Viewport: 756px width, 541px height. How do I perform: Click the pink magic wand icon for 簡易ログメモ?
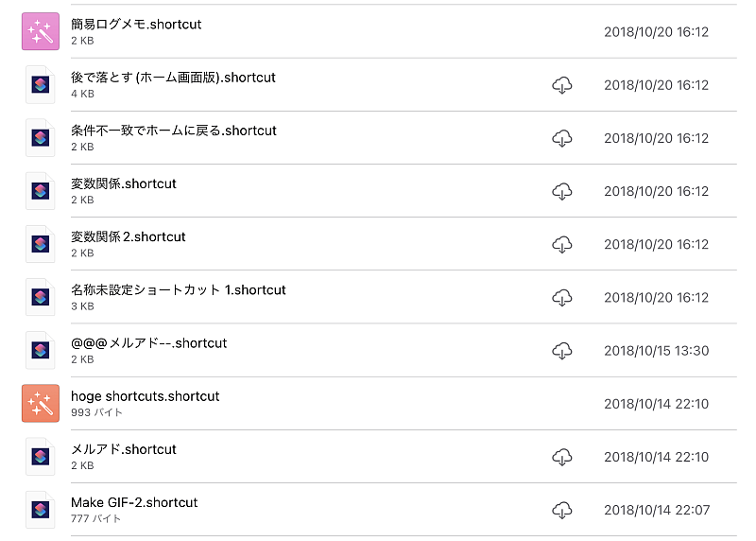pos(41,31)
